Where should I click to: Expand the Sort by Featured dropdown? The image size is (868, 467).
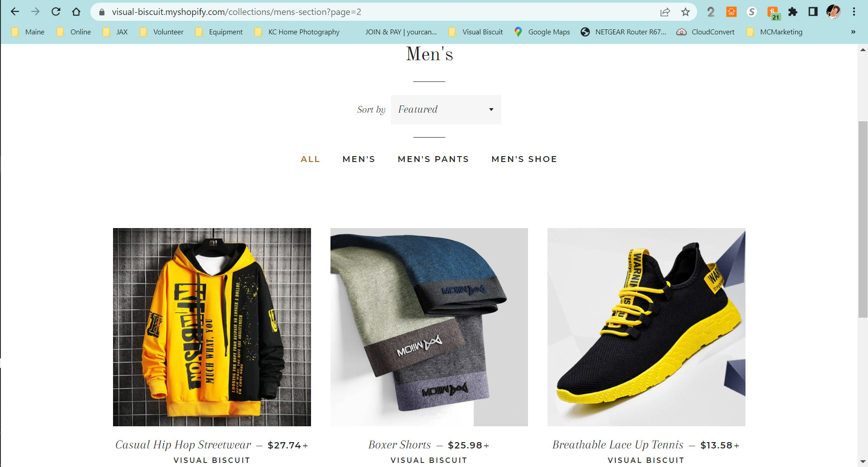tap(446, 110)
